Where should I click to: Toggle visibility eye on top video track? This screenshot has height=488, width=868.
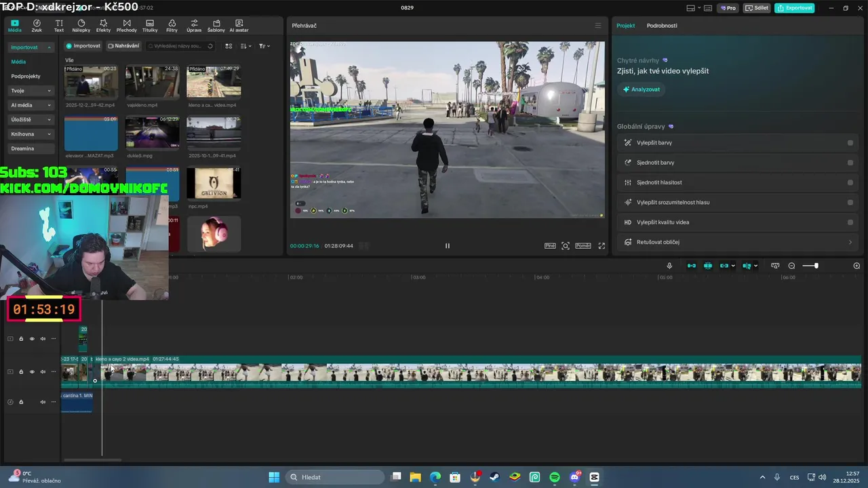(32, 339)
